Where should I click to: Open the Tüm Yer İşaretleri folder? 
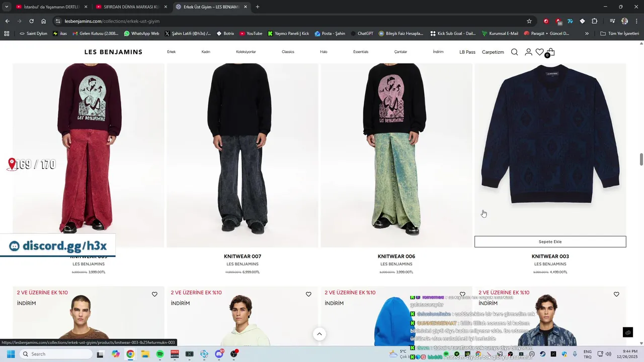coord(620,34)
